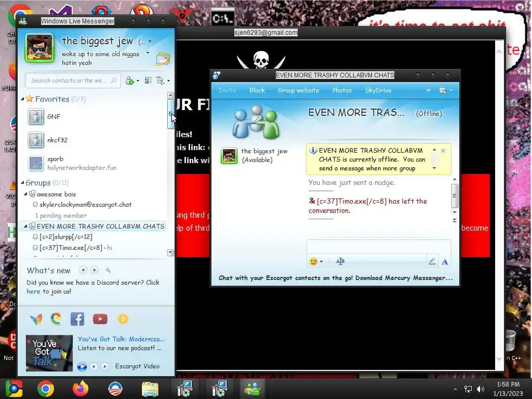The width and height of the screenshot is (532, 399).
Task: Focus the Search contacts input field
Action: 73,81
